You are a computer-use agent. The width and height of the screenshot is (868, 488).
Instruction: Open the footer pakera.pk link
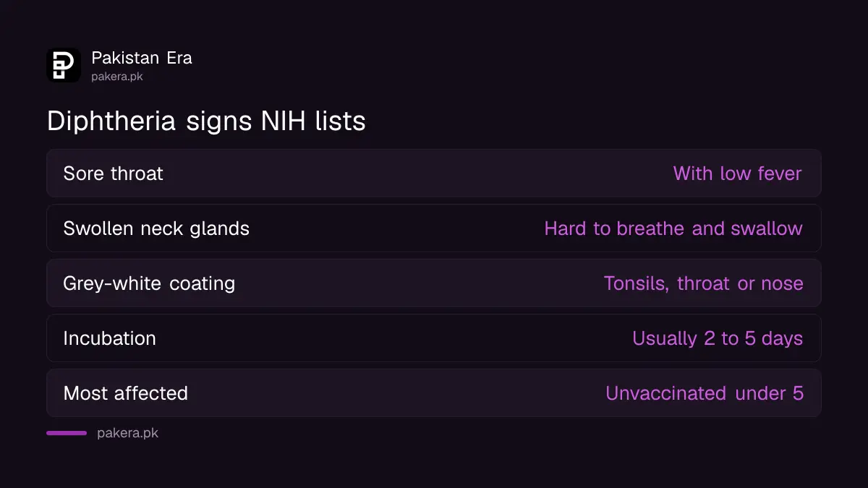coord(127,434)
